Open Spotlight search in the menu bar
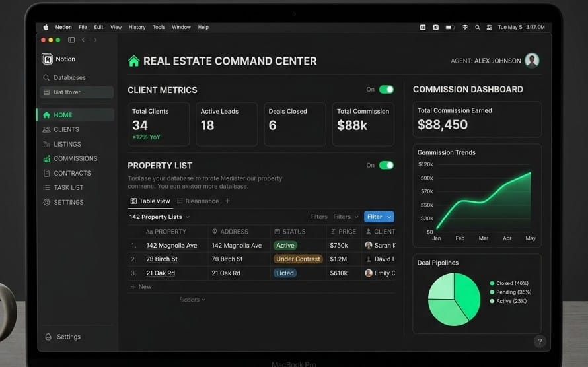This screenshot has height=367, width=588. click(478, 27)
